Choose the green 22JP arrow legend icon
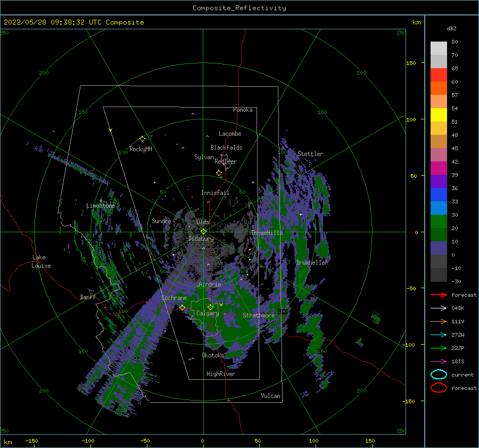 [439, 348]
